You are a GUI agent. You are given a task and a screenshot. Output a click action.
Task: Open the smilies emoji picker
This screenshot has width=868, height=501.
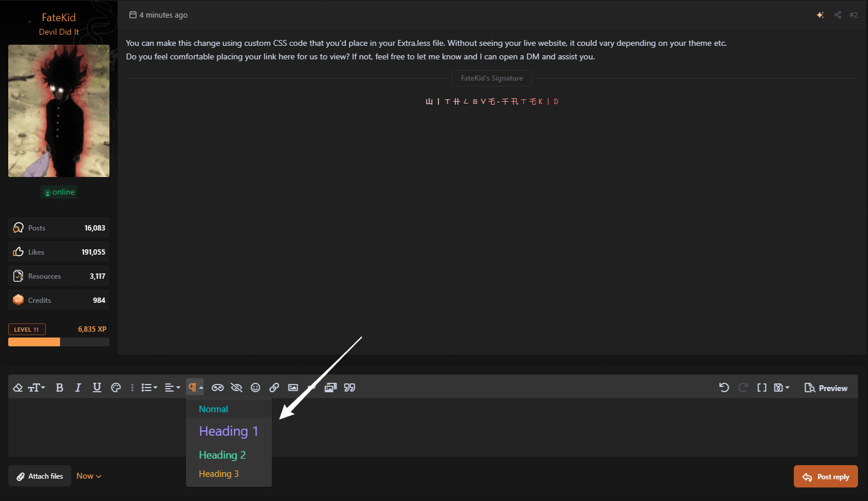pos(255,388)
